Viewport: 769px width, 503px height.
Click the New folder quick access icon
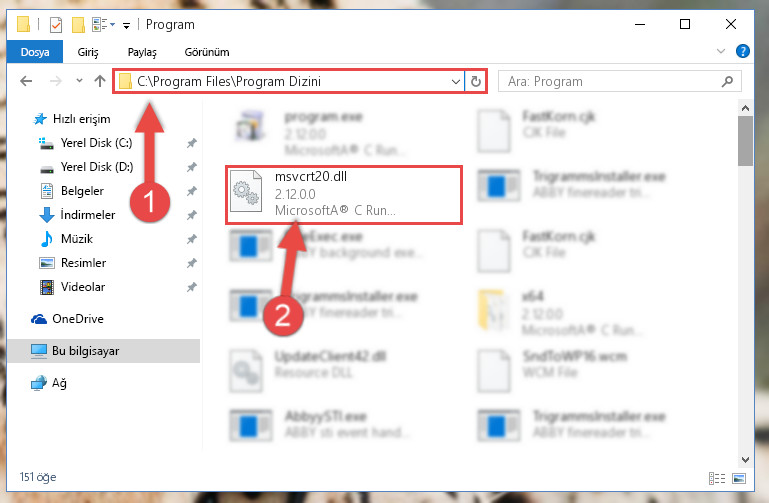pos(78,25)
